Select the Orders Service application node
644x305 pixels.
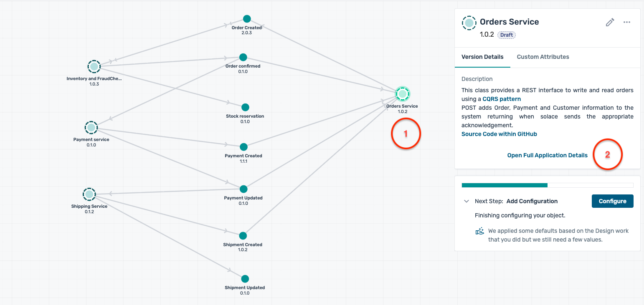pyautogui.click(x=402, y=94)
